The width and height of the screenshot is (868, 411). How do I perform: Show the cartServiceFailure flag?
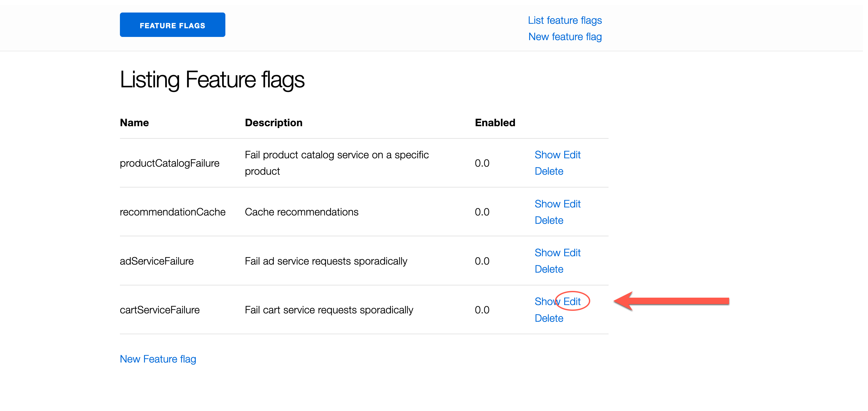tap(545, 302)
